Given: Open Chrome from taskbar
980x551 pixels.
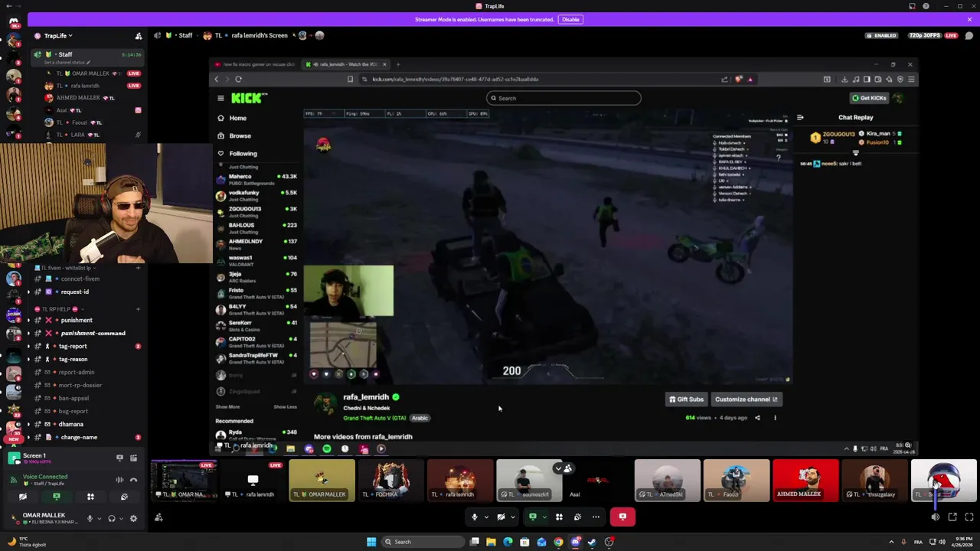Looking at the screenshot, I should pyautogui.click(x=558, y=542).
